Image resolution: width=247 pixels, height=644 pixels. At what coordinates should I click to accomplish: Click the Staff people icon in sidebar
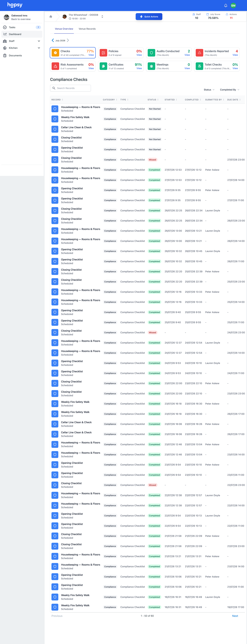[5, 41]
